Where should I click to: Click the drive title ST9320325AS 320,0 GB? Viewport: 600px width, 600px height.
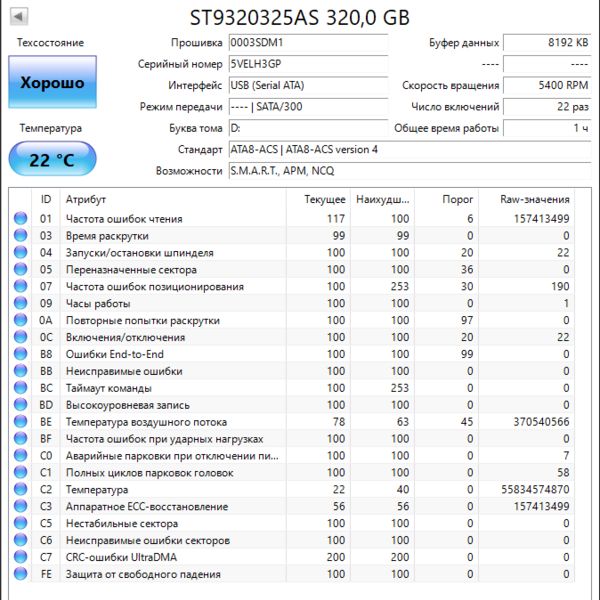tap(300, 18)
